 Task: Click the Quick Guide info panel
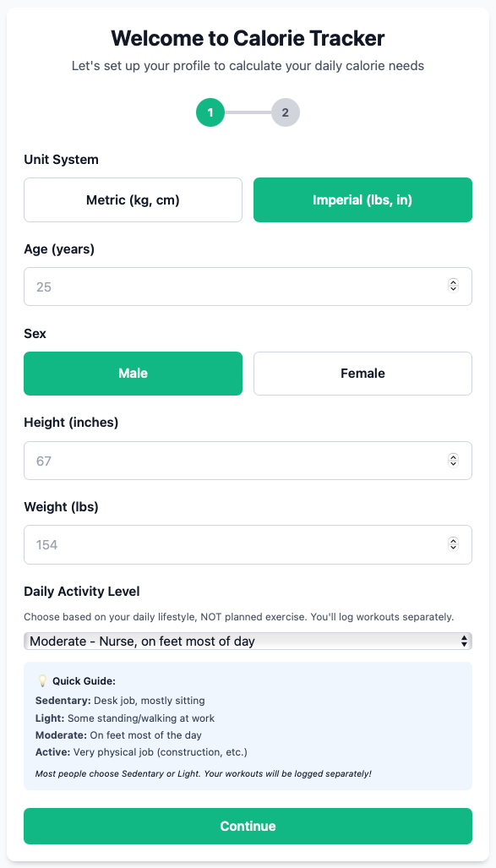coord(248,723)
